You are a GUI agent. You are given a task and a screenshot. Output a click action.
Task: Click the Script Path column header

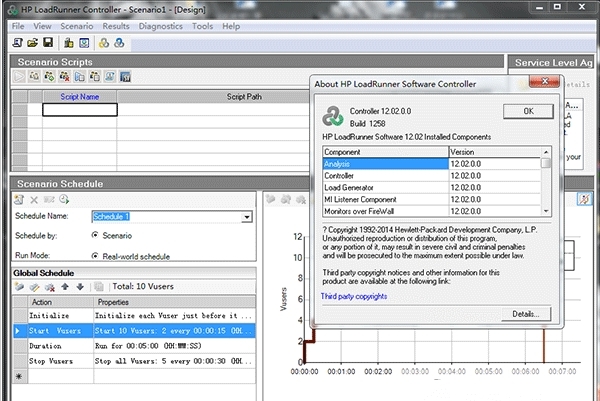[x=244, y=97]
